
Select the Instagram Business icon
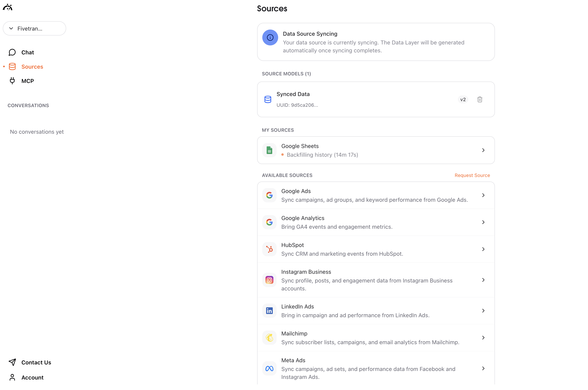click(x=269, y=280)
